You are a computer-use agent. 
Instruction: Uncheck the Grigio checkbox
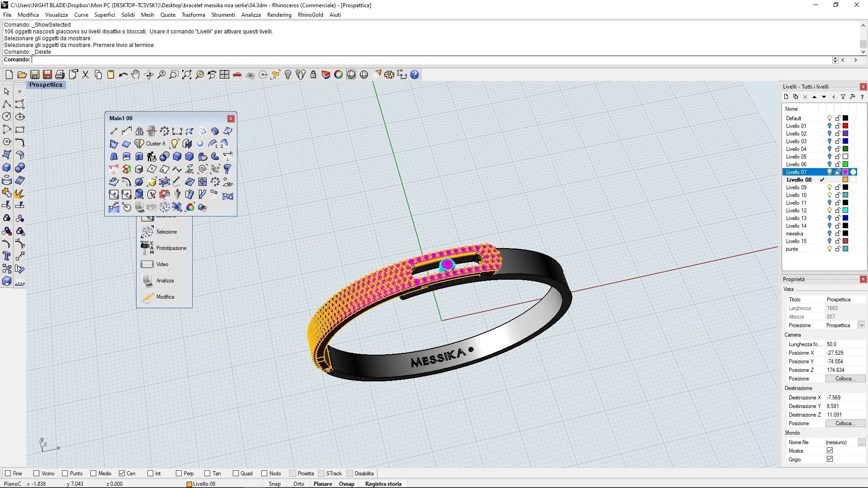click(830, 459)
